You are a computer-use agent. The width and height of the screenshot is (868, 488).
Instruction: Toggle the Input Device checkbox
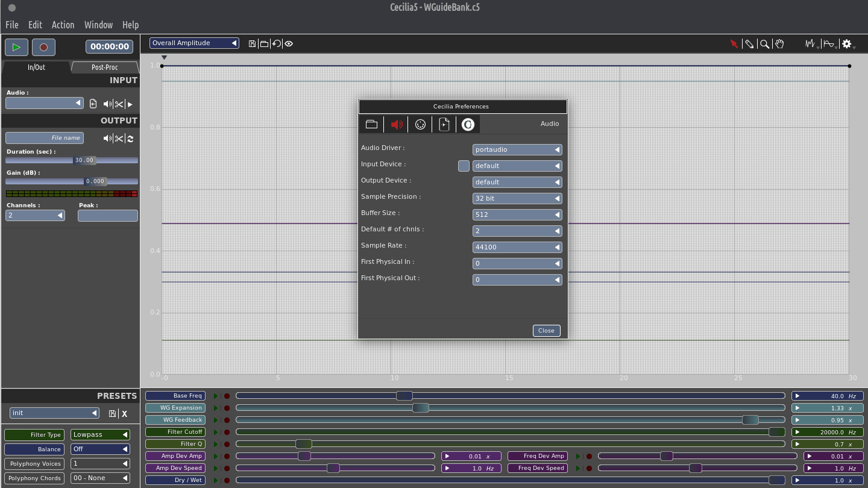(464, 166)
